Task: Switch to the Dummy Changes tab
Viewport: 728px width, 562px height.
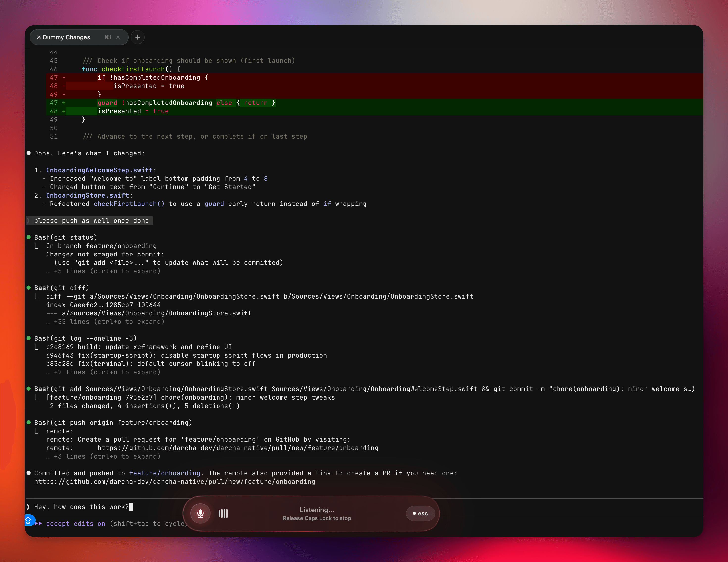Action: click(67, 37)
